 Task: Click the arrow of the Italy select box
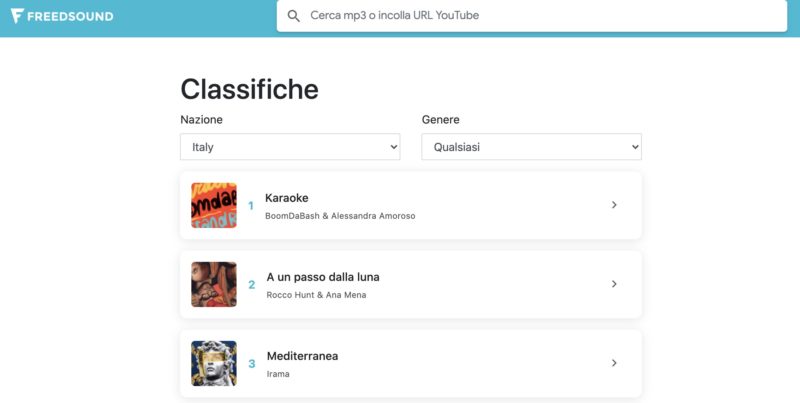coord(394,147)
